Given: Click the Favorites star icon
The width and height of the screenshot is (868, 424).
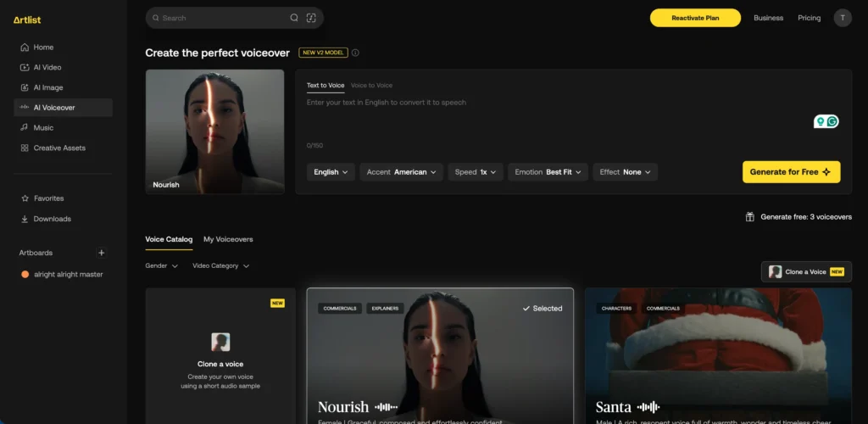Looking at the screenshot, I should point(25,198).
